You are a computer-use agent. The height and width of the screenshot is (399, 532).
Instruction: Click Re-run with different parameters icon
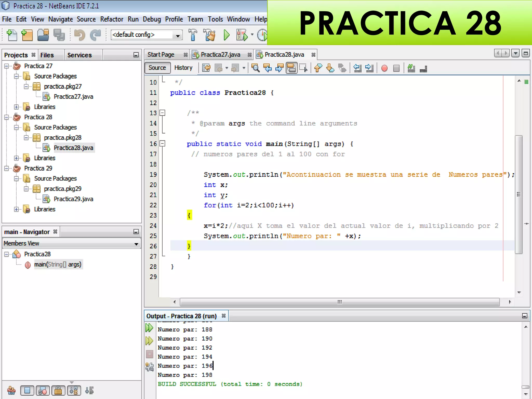[x=149, y=341]
